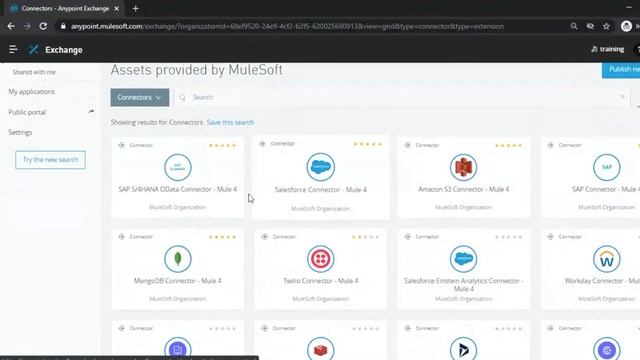Clear the search field with the X
This screenshot has width=640, height=360.
tap(622, 97)
